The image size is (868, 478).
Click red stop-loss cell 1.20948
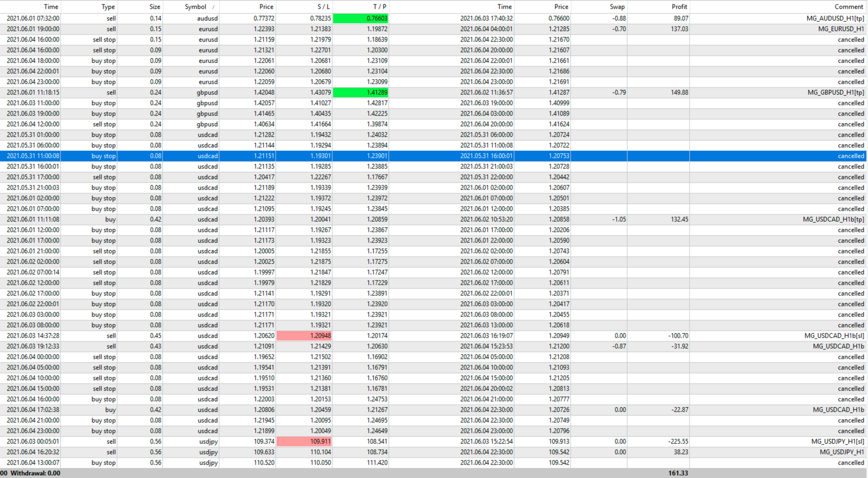click(x=304, y=336)
